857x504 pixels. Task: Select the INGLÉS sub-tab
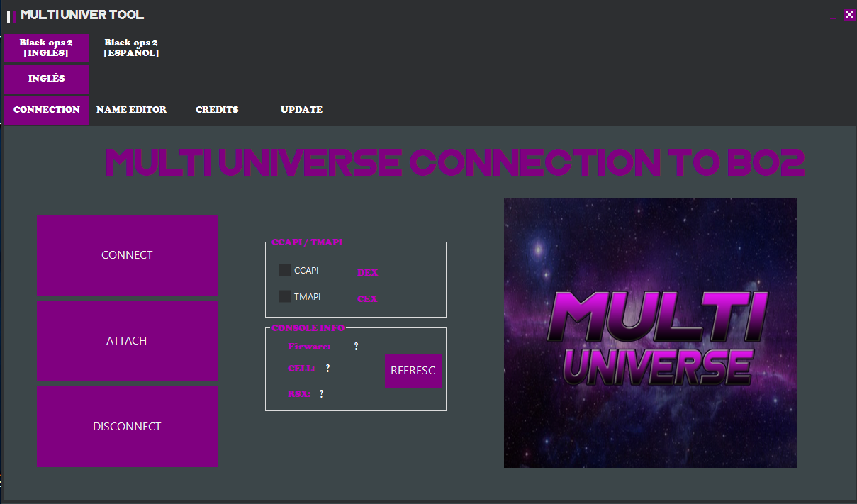[47, 79]
